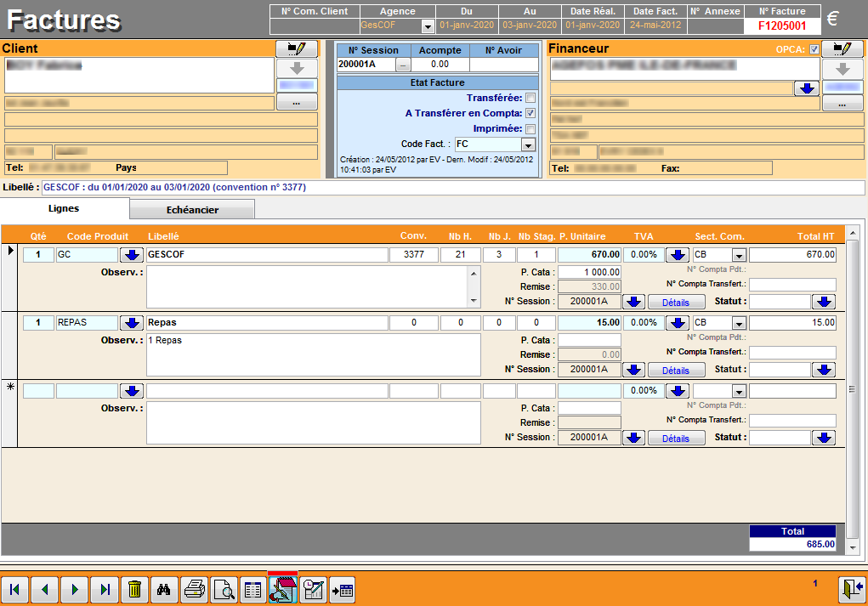868x606 pixels.
Task: Click the vertical scrollbar of the lines list
Action: click(x=853, y=389)
